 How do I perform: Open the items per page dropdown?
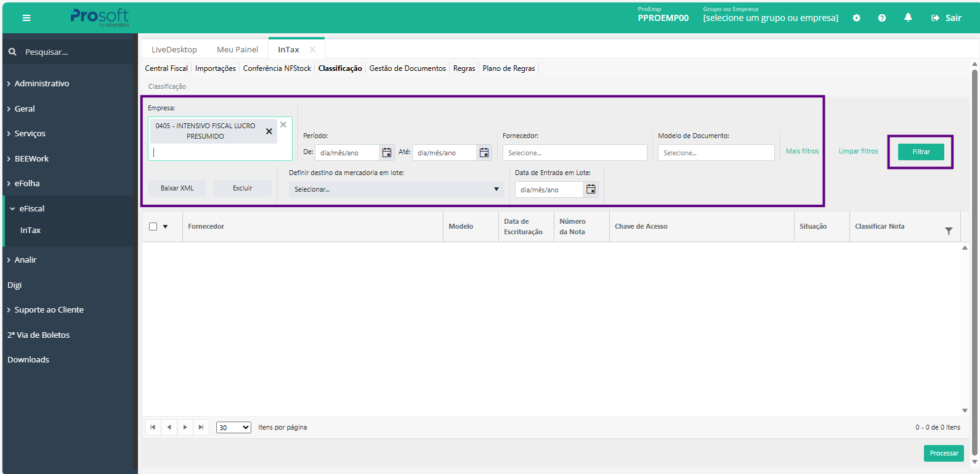tap(233, 427)
